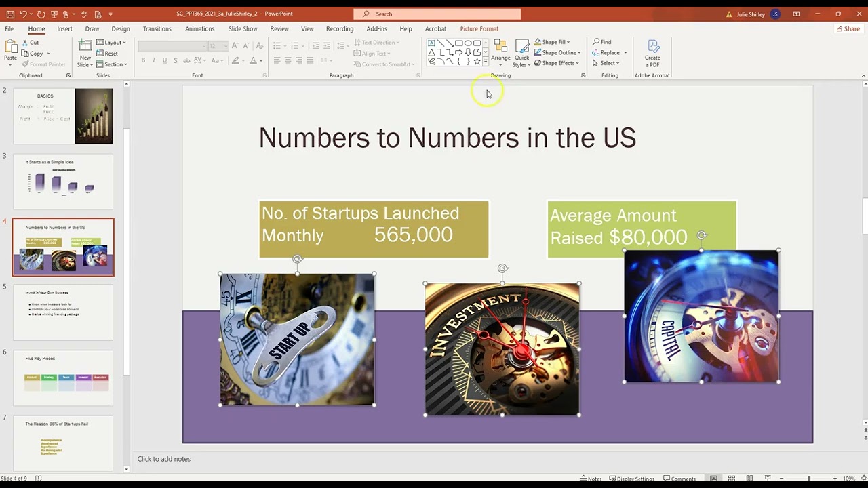Open Quick Styles gallery
The width and height of the screenshot is (868, 488).
click(521, 53)
